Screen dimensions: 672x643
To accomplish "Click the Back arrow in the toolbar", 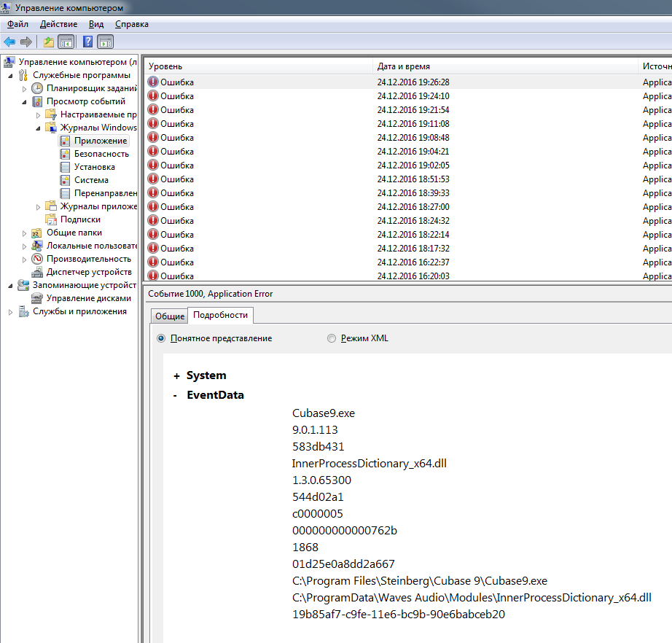I will (x=9, y=42).
